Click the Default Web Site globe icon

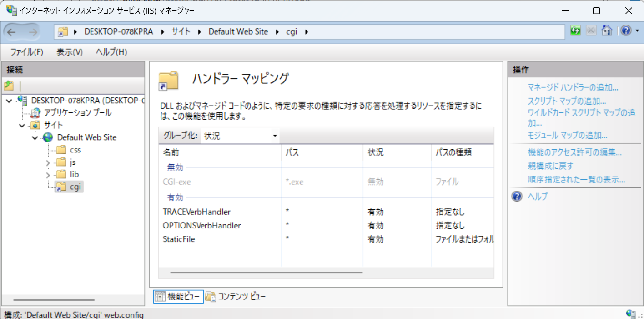(x=48, y=137)
